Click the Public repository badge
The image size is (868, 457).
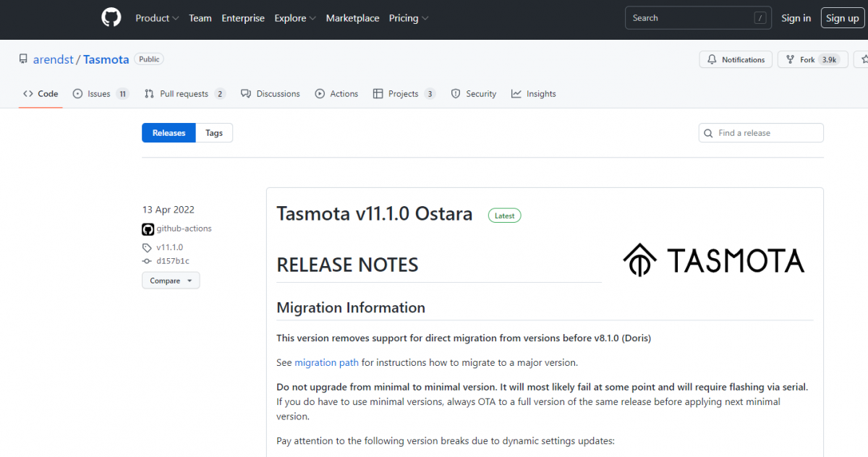pyautogui.click(x=149, y=59)
